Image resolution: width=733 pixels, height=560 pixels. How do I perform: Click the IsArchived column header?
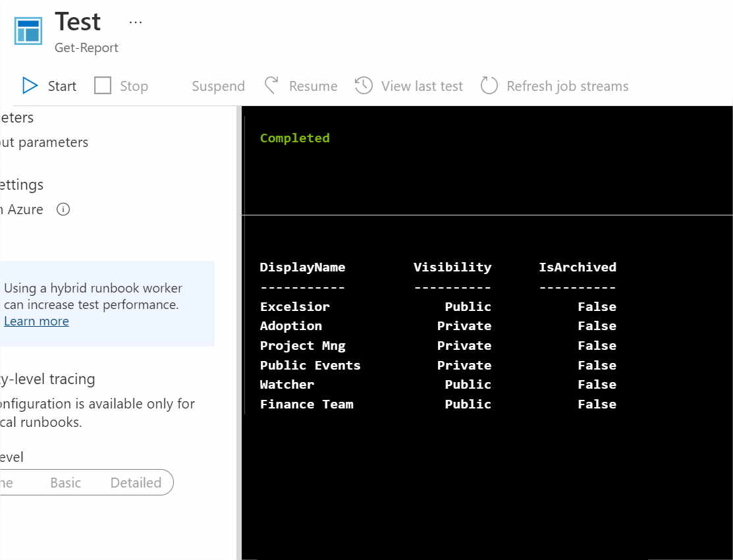click(x=578, y=267)
